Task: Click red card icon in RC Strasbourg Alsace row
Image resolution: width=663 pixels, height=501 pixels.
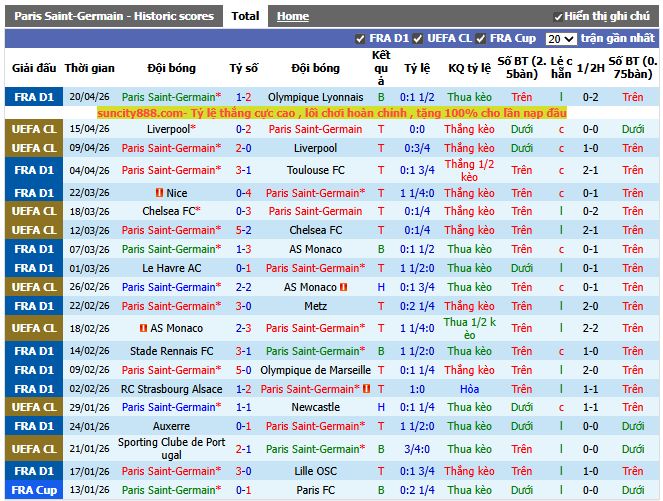Action: click(x=367, y=389)
